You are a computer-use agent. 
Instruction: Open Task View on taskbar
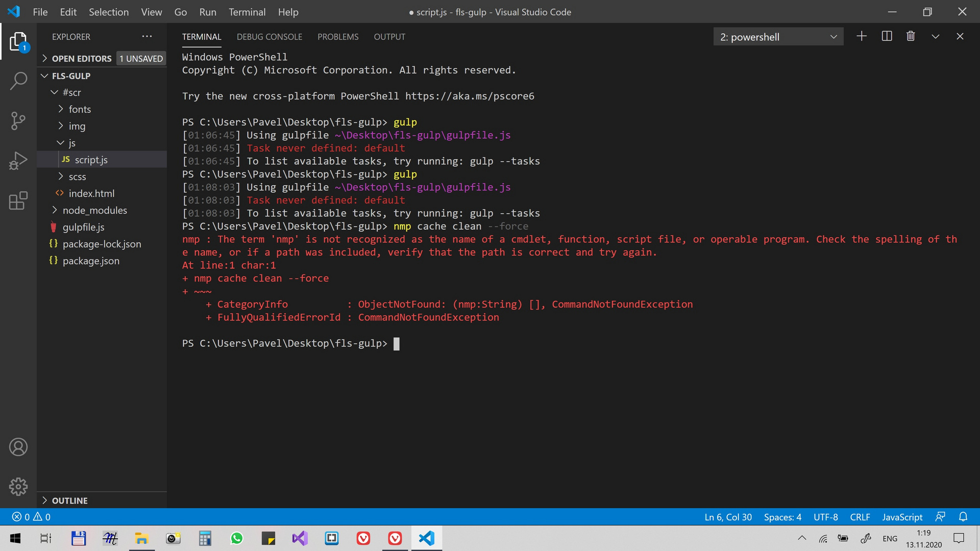tap(46, 538)
